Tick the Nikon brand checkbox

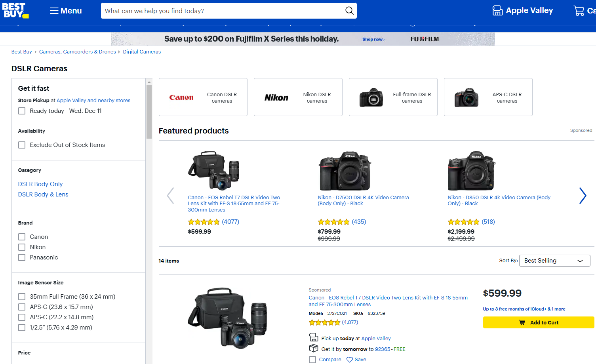pos(22,247)
